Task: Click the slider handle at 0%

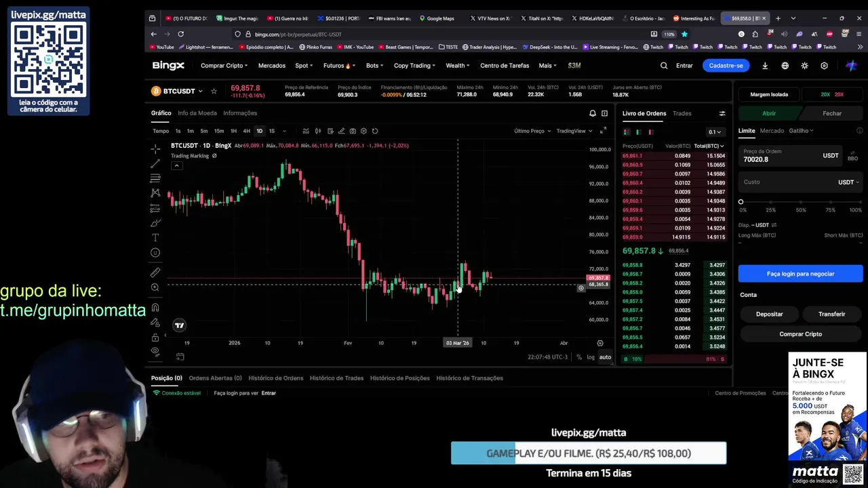Action: point(741,202)
